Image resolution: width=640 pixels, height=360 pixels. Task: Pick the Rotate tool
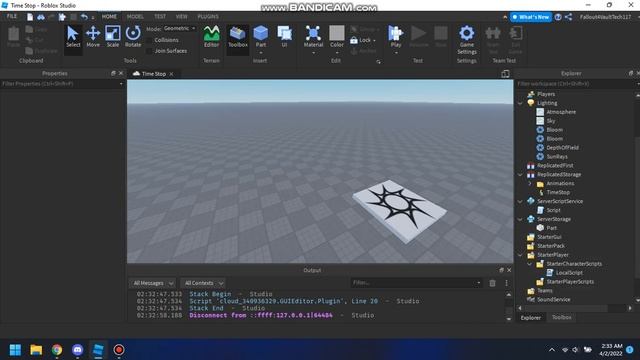133,37
